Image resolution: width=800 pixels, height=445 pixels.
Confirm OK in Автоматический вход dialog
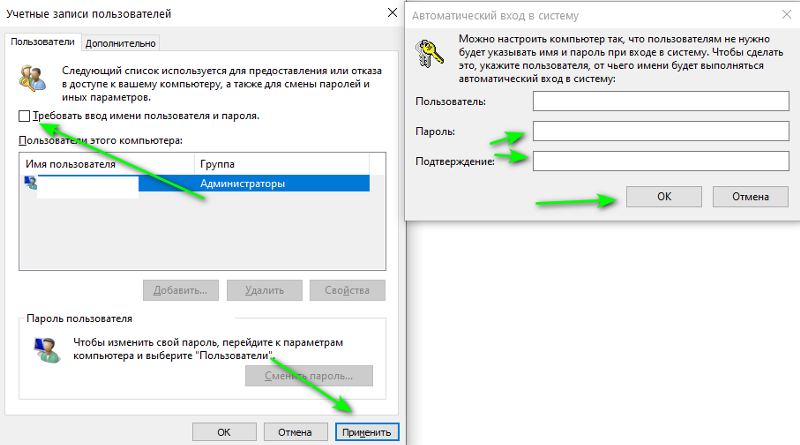664,196
